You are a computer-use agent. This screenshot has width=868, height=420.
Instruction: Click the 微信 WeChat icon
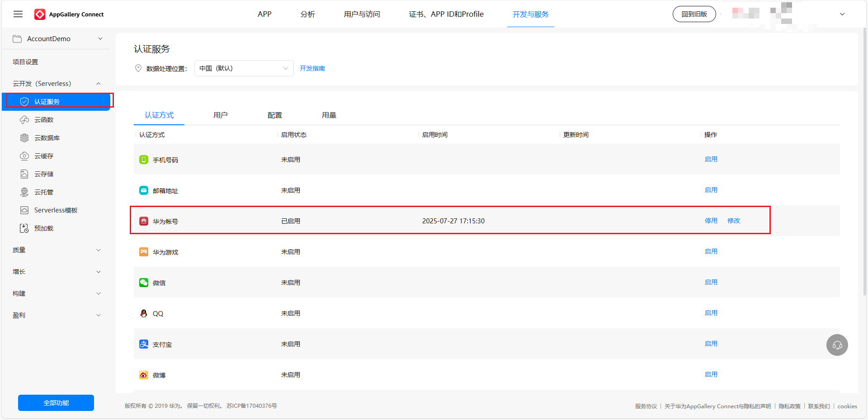pos(144,283)
